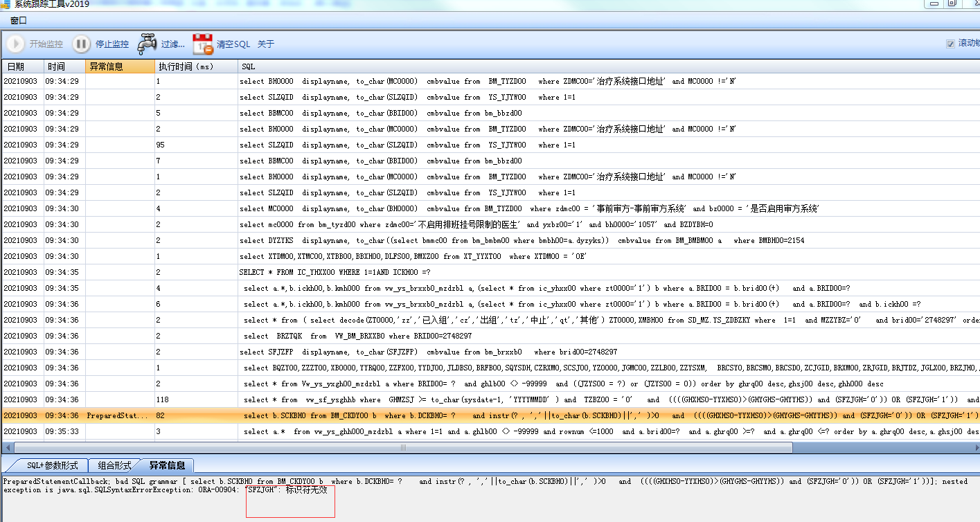This screenshot has width=980, height=522.
Task: Switch to the SQL+参数形式 tab
Action: 52,465
